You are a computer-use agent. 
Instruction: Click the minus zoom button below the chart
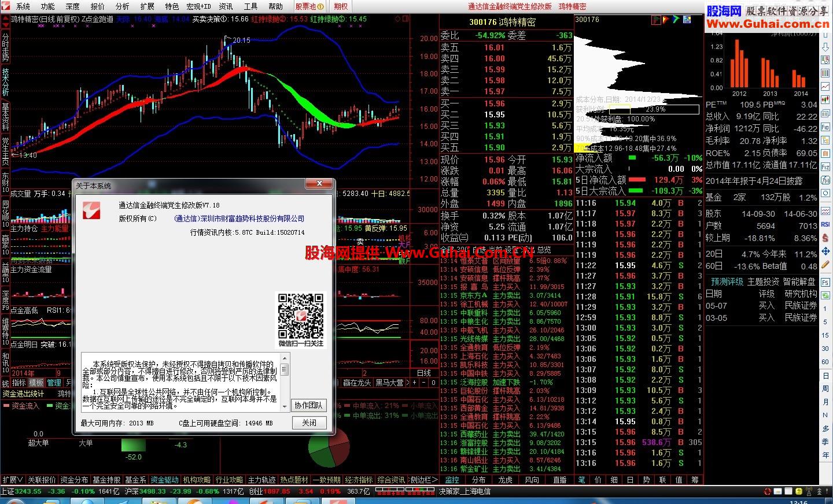pyautogui.click(x=423, y=383)
